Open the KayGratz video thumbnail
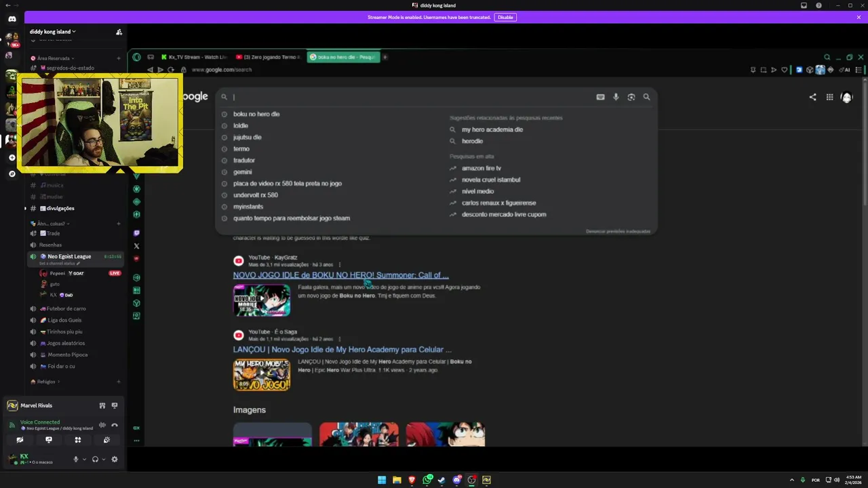 pos(262,300)
